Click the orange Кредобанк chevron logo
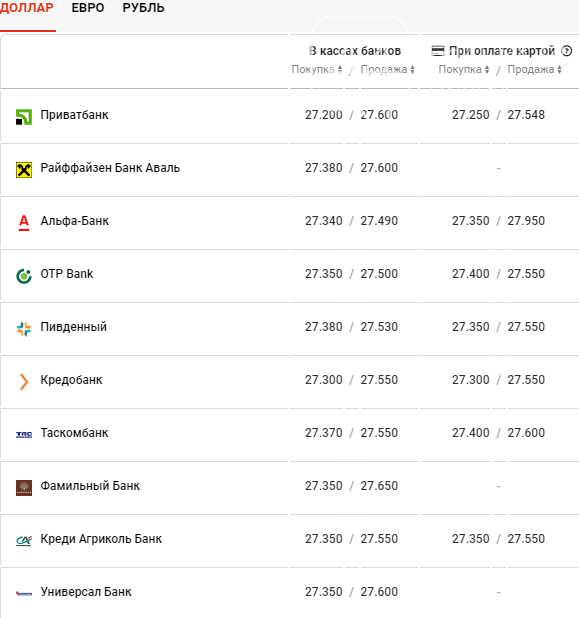579x618 pixels. click(x=24, y=382)
